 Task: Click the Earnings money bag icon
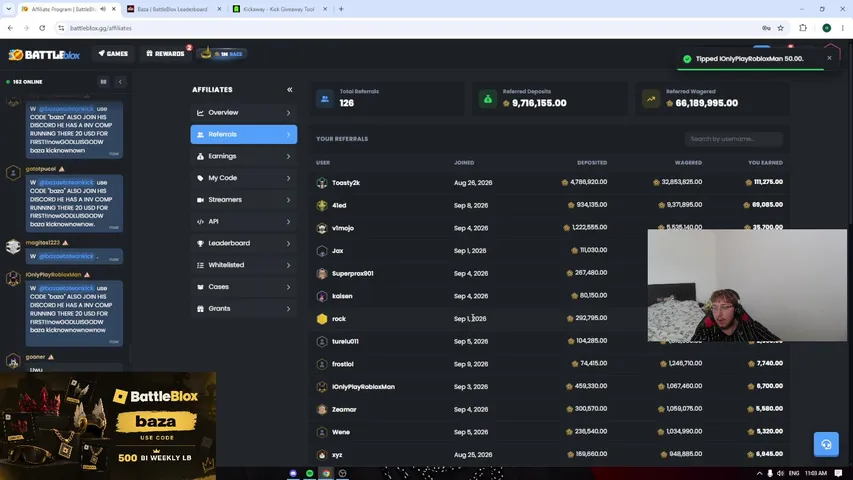pos(200,156)
